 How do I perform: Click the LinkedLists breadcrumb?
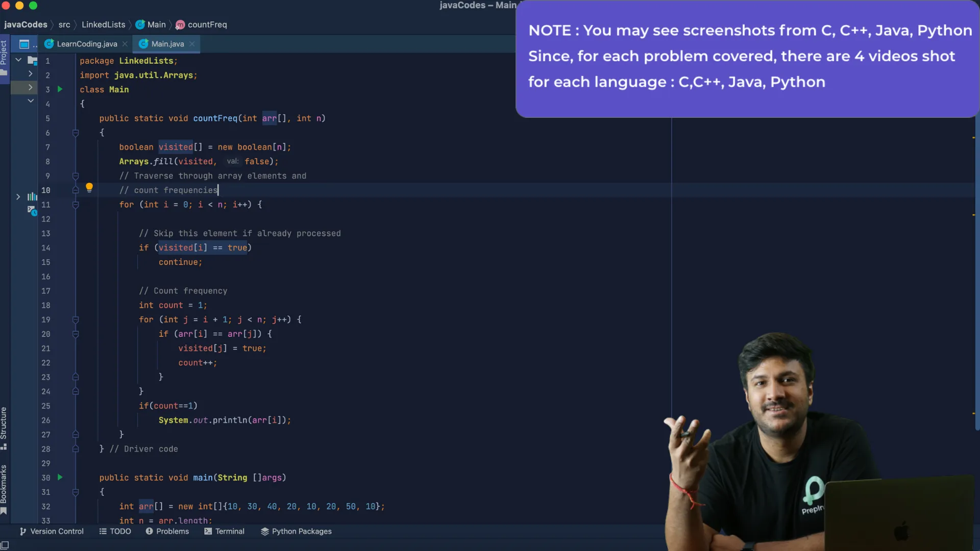[x=103, y=24]
